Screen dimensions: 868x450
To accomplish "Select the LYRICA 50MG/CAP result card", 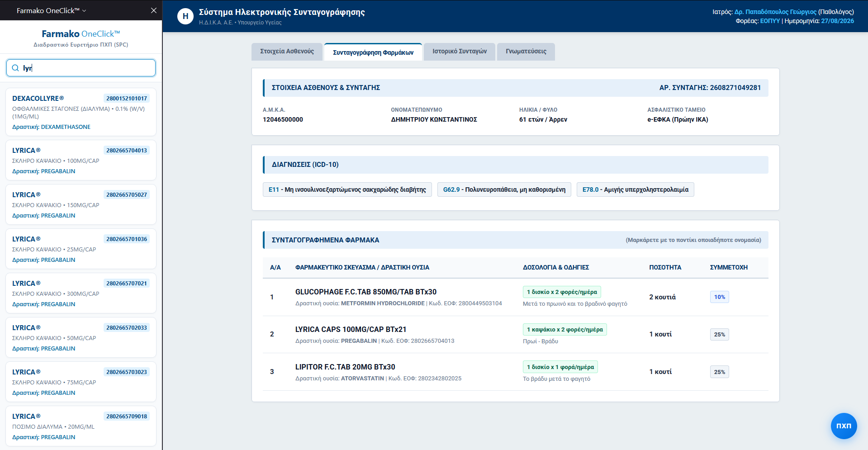I will coord(81,337).
